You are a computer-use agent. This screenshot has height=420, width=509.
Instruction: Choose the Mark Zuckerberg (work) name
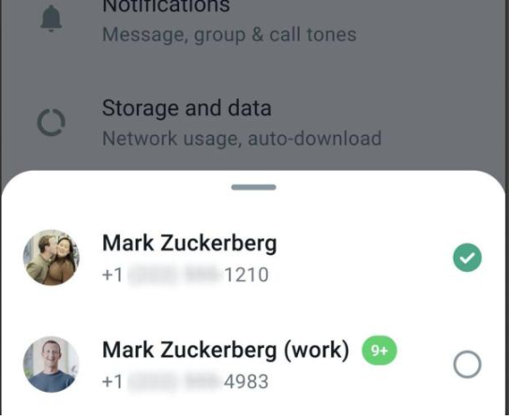tap(226, 351)
